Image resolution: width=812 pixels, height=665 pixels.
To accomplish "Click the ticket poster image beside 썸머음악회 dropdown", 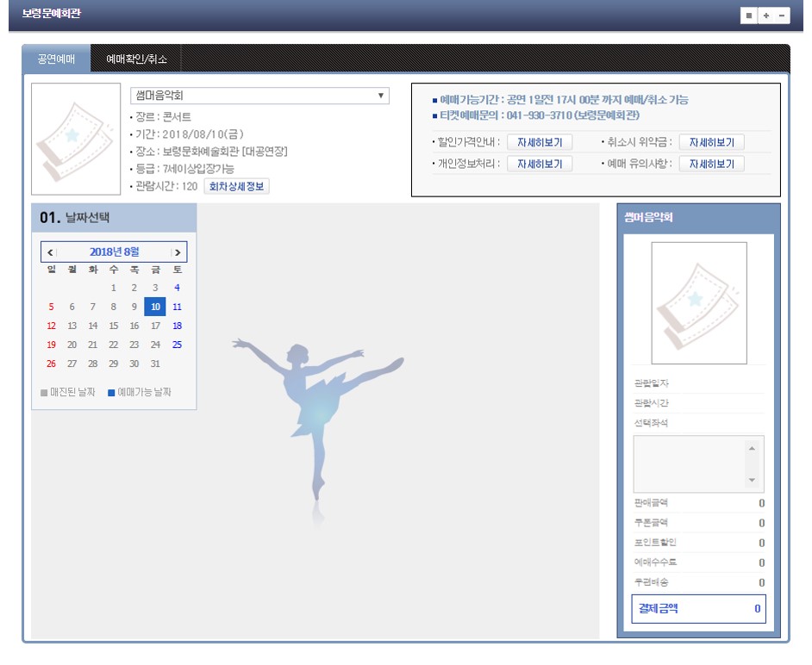I will click(76, 139).
